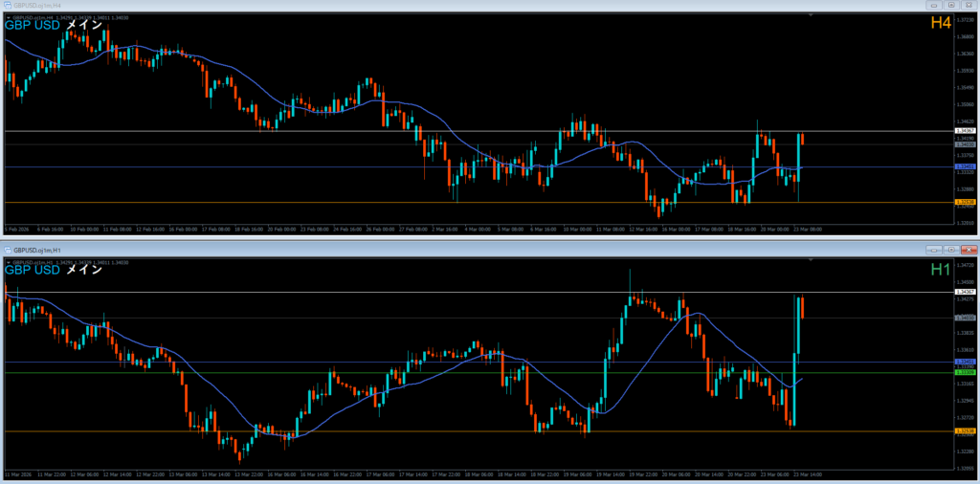Image resolution: width=980 pixels, height=484 pixels.
Task: Select the blue 1.33451 price label on H4 chart
Action: (965, 166)
